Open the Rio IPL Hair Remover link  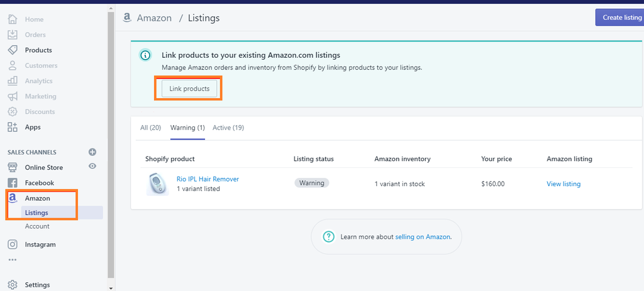pyautogui.click(x=208, y=179)
